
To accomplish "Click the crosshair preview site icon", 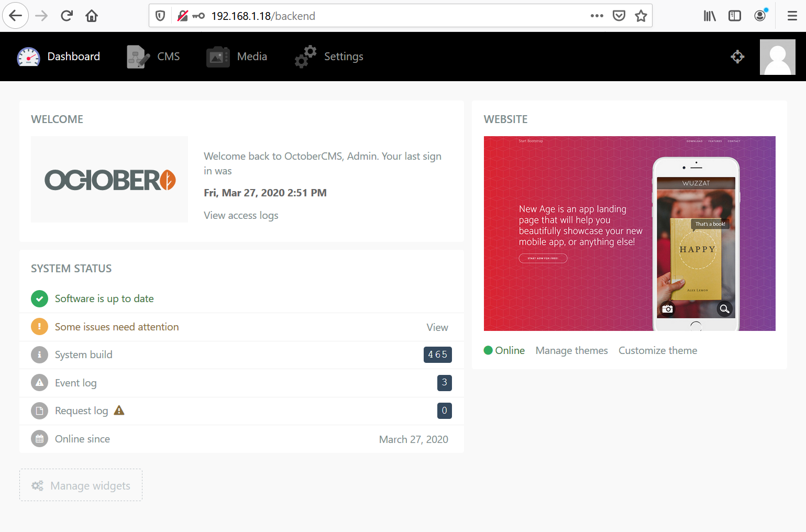I will pyautogui.click(x=737, y=57).
